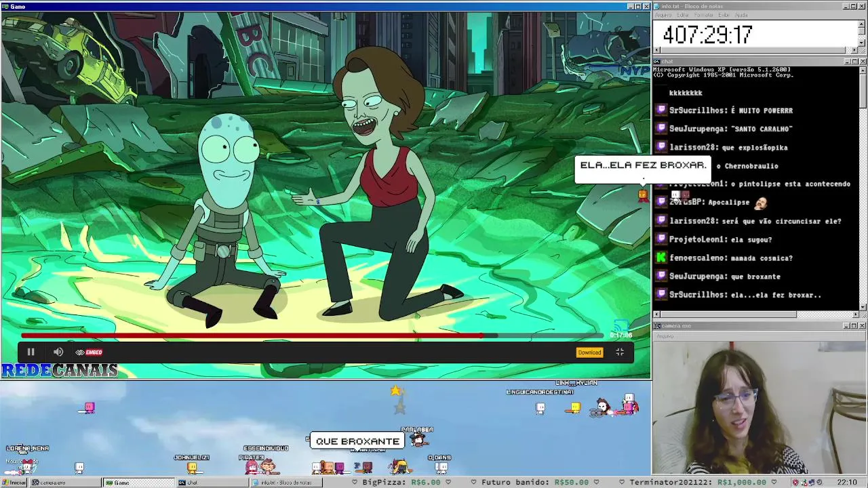Click the O_DANS avatar character
The width and height of the screenshot is (868, 488).
441,467
